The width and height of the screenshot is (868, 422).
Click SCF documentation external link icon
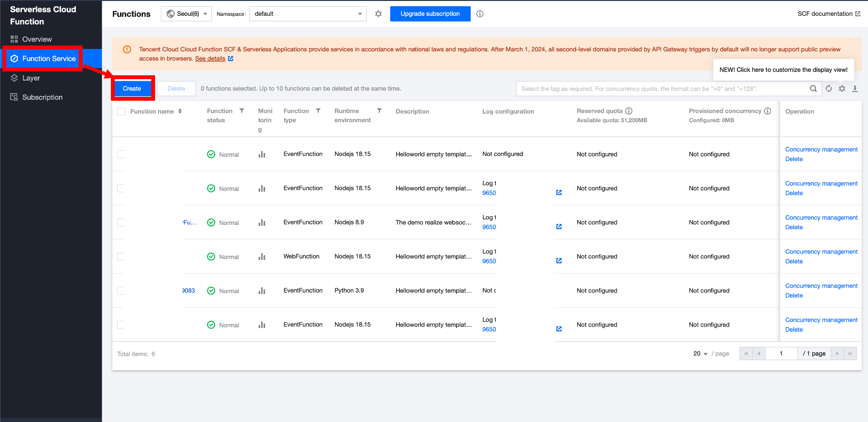tap(858, 14)
